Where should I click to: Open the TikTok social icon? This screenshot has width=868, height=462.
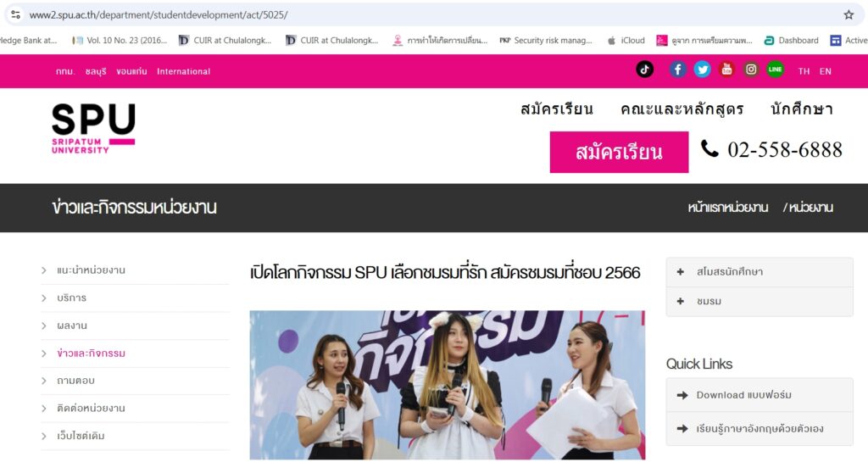pyautogui.click(x=644, y=70)
